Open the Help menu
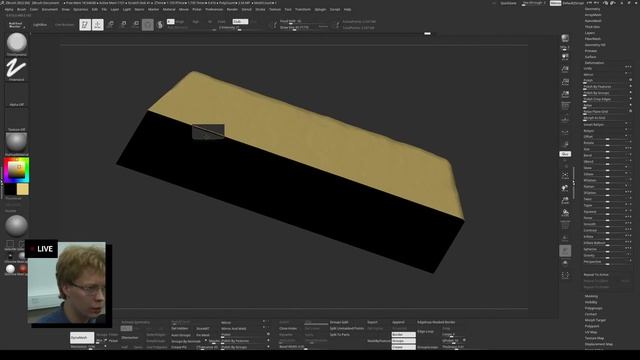The image size is (640, 360). 347,9
